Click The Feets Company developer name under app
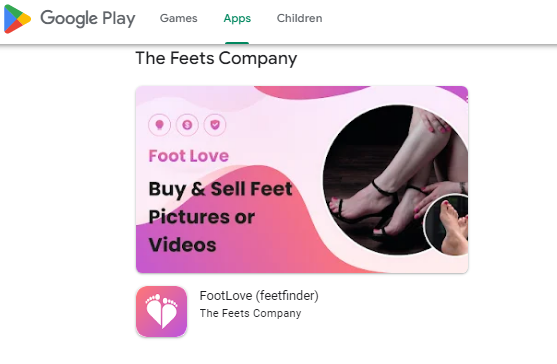This screenshot has width=557, height=364. 250,313
